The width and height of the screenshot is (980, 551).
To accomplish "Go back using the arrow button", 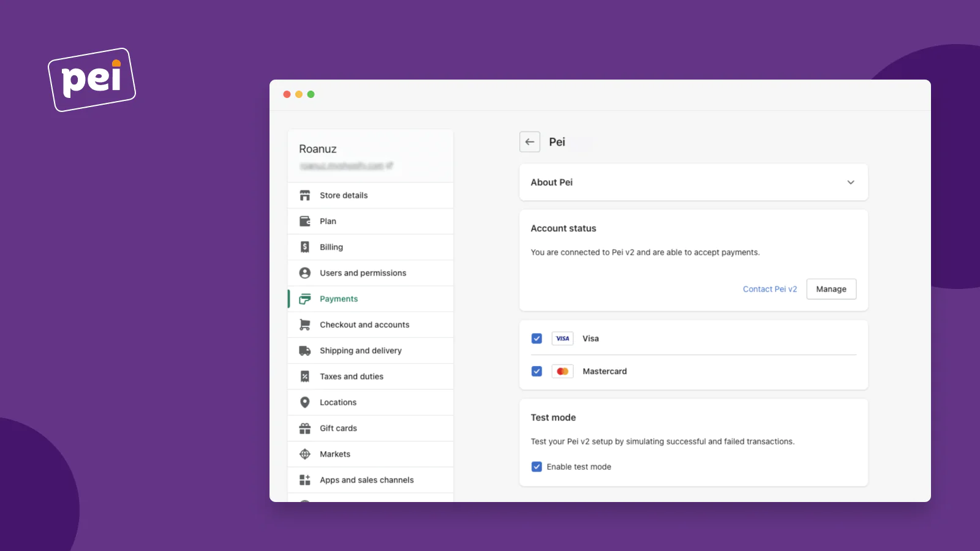I will (x=530, y=142).
